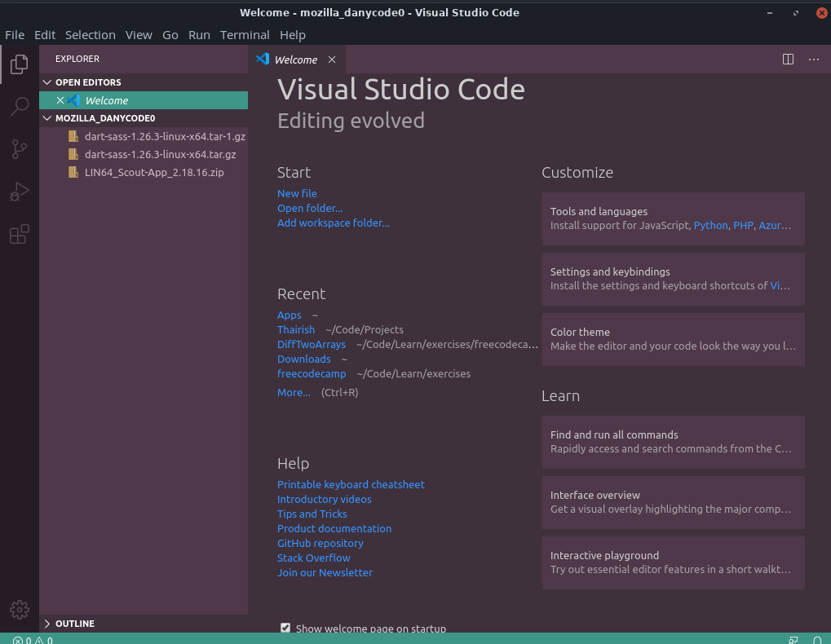Click VS Code logo on Welcome tab
831x644 pixels.
263,60
